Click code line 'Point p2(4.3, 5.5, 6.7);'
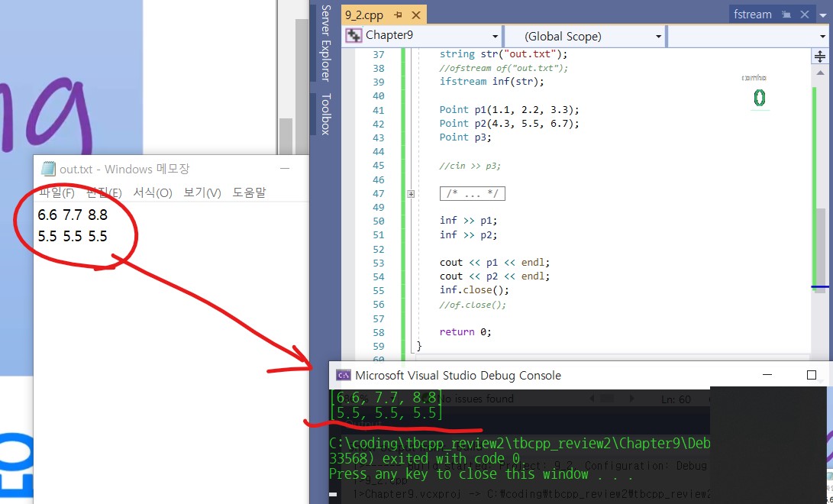 [509, 123]
